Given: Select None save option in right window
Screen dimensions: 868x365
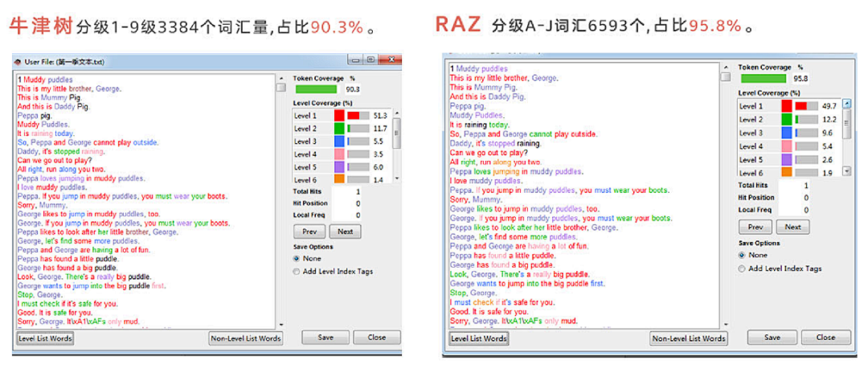Looking at the screenshot, I should pyautogui.click(x=743, y=256).
